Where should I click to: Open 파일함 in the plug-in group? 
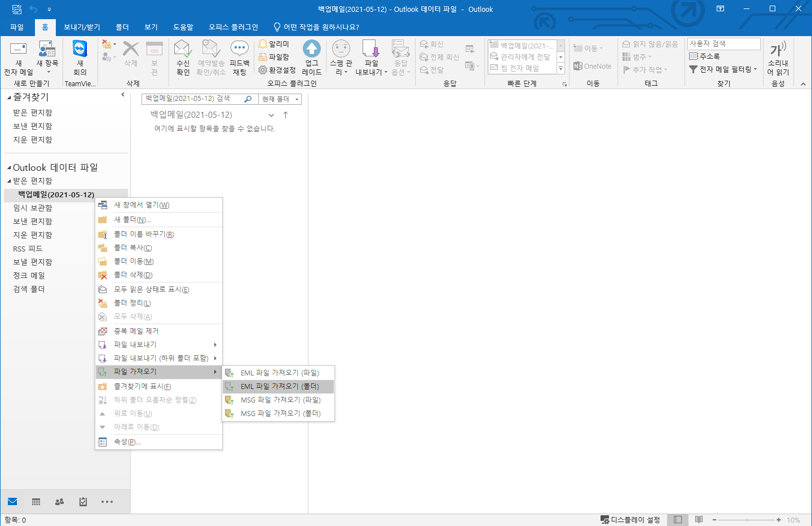coord(274,57)
